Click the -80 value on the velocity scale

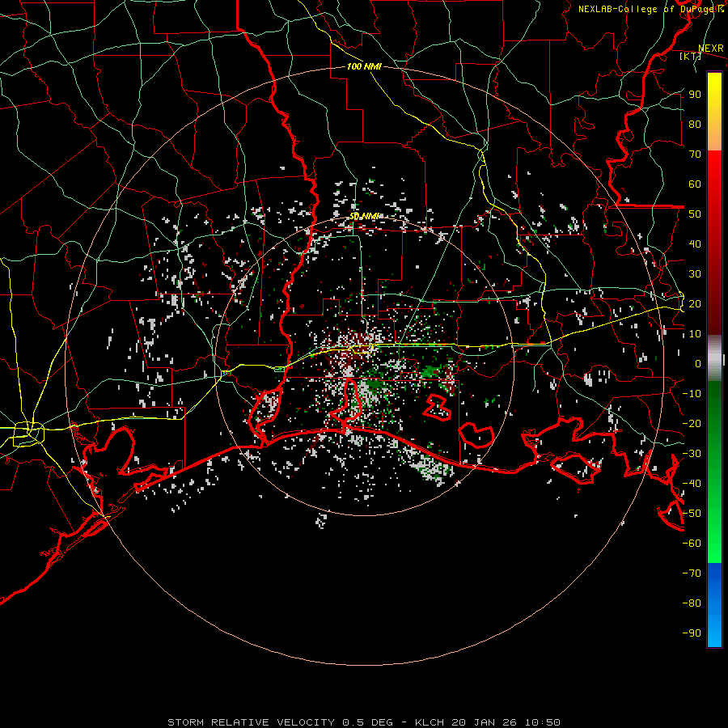tap(692, 603)
